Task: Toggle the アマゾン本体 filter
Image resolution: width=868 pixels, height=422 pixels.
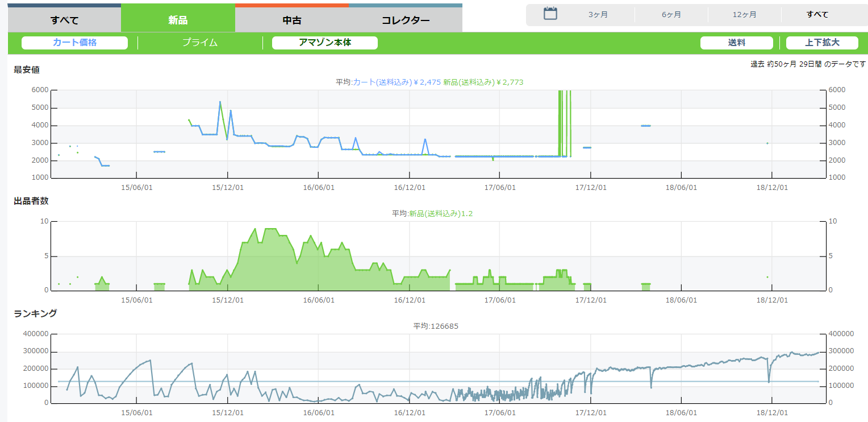Action: tap(324, 43)
